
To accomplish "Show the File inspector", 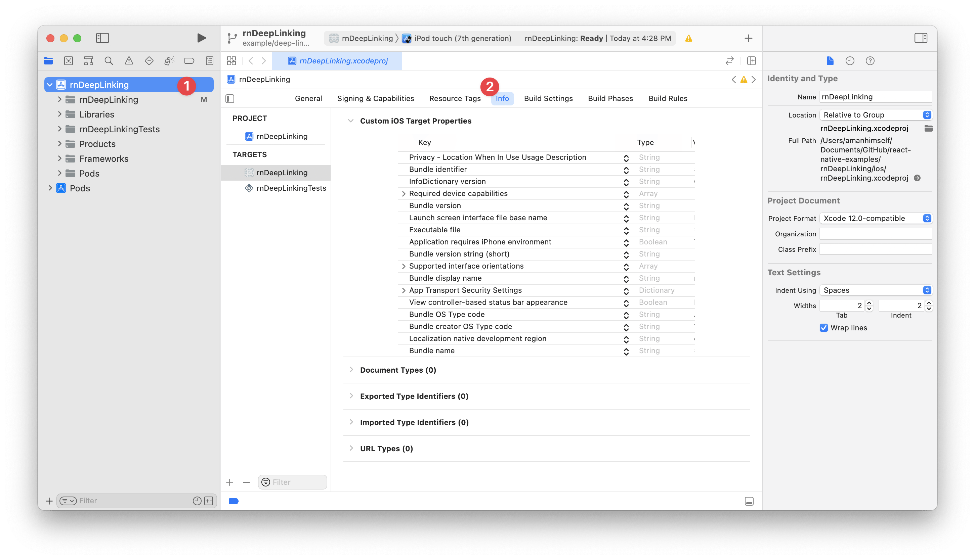I will [x=830, y=60].
